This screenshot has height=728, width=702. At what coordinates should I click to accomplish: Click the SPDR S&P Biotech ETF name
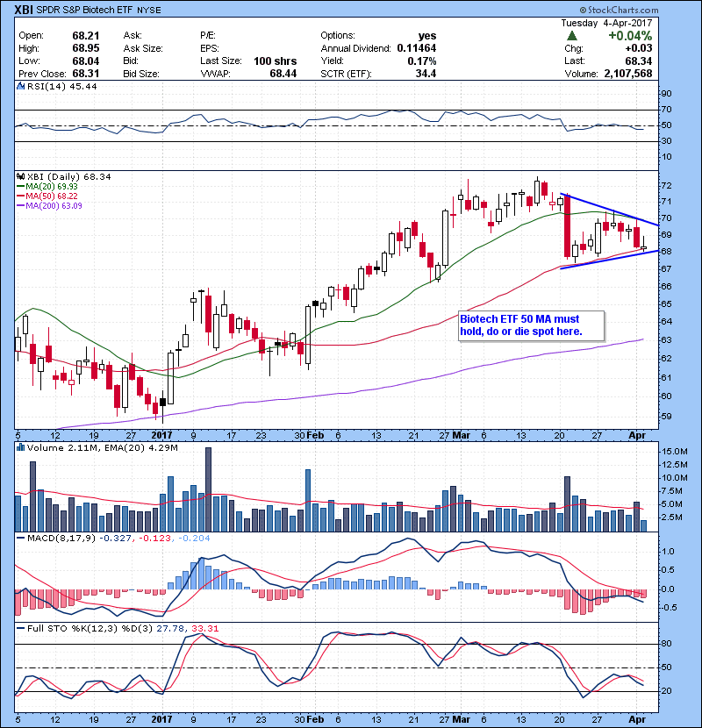coord(84,10)
